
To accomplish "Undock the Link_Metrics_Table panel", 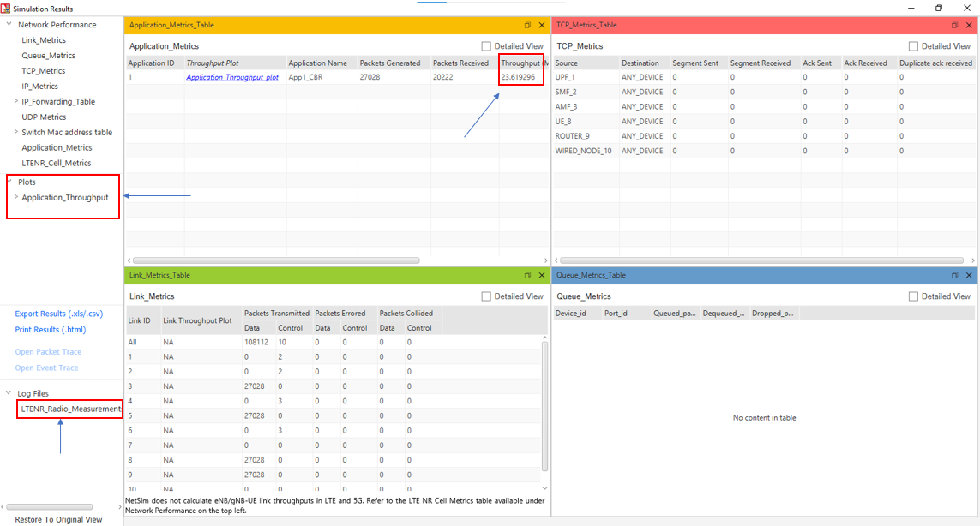I will tap(526, 275).
